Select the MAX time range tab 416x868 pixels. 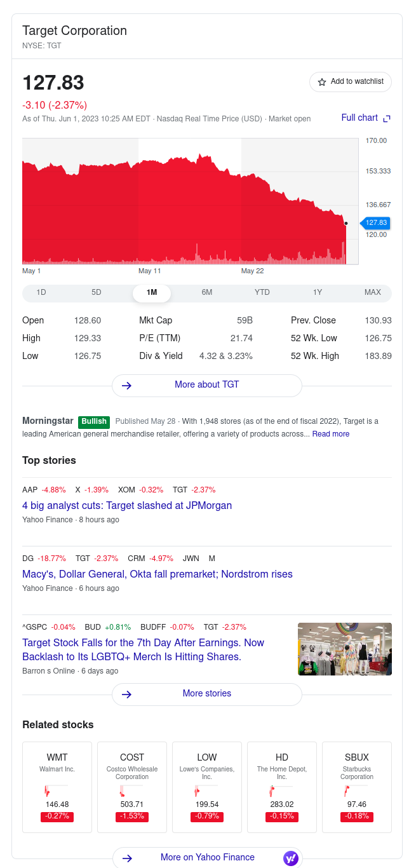373,292
